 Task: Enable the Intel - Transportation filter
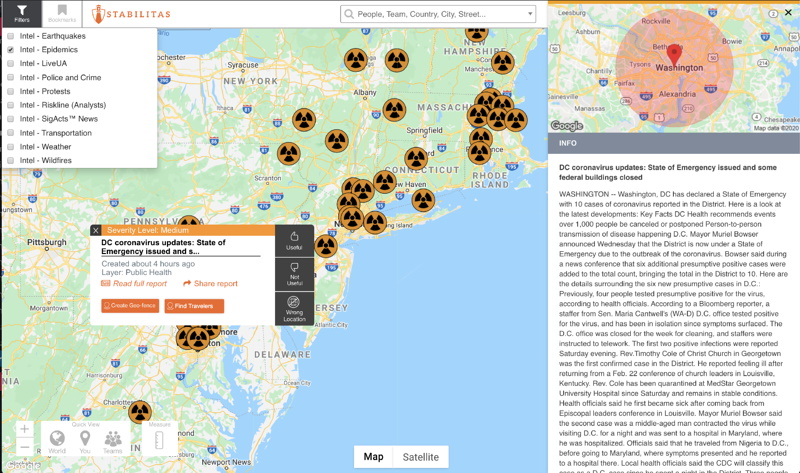tap(11, 133)
